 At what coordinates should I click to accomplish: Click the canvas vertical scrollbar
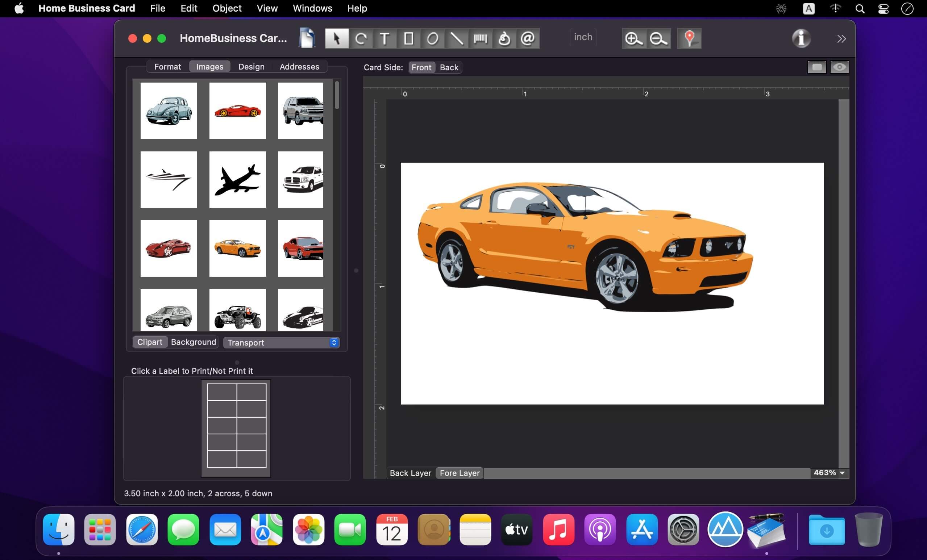[x=844, y=284]
